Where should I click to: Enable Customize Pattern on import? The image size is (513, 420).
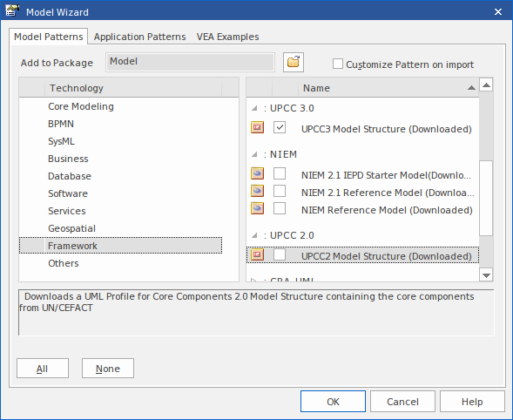tap(338, 64)
